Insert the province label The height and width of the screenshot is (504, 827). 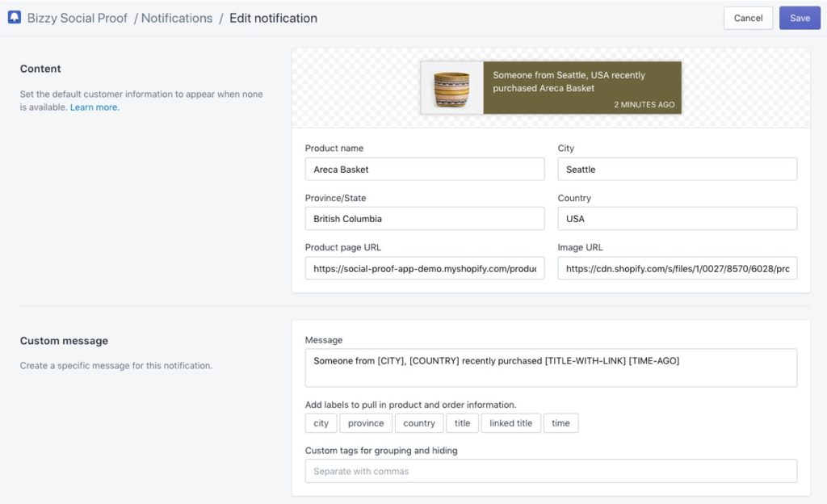[366, 422]
